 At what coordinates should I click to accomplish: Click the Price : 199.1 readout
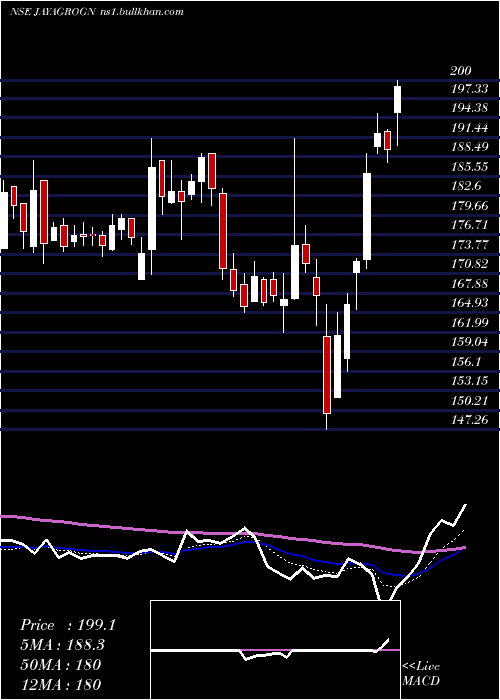pos(68,625)
